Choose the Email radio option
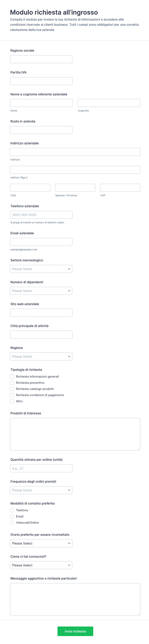 (12, 517)
